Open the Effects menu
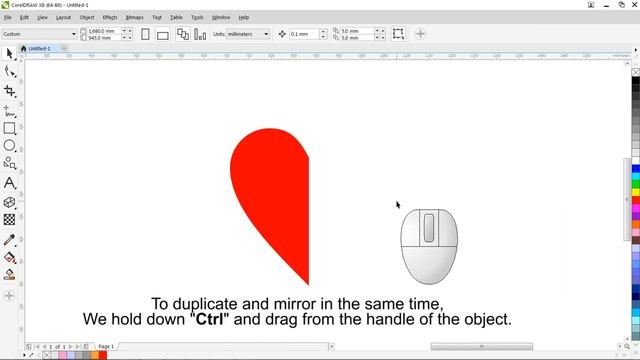The width and height of the screenshot is (640, 360). click(110, 18)
